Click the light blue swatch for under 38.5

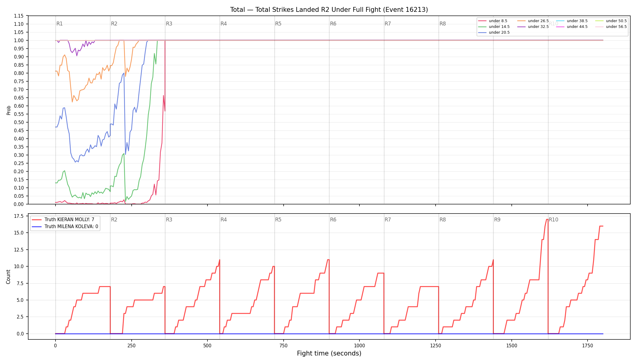point(560,21)
